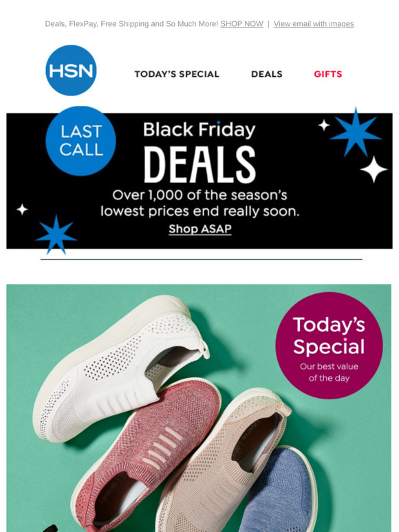Click the large blue star on banner right
Viewport: 399px width, 532px height.
(x=356, y=133)
